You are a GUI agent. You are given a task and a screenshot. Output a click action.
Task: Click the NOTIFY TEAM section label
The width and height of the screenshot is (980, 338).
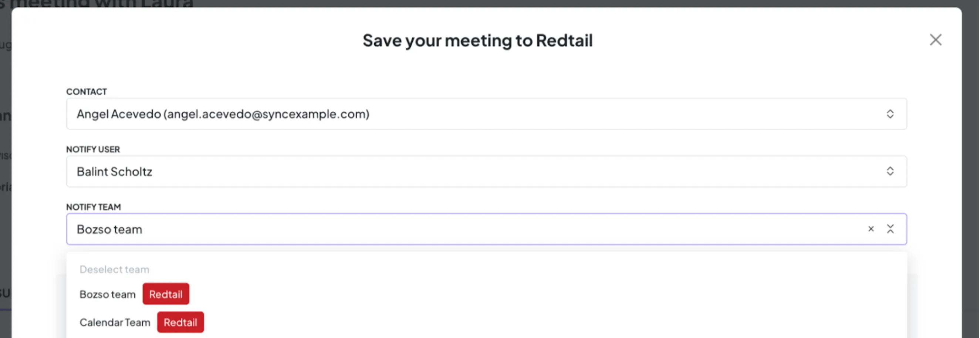93,207
